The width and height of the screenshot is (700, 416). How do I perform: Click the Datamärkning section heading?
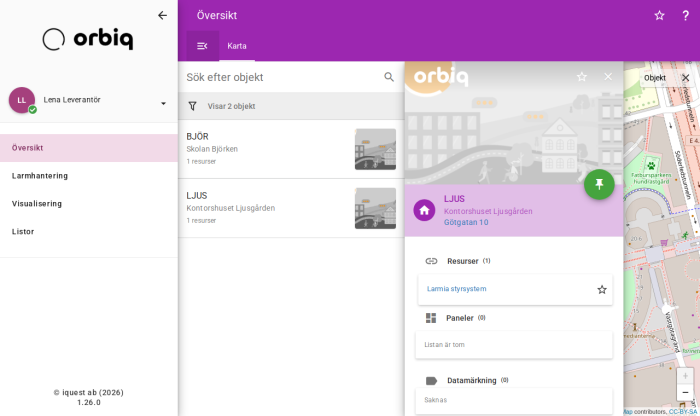pyautogui.click(x=472, y=381)
